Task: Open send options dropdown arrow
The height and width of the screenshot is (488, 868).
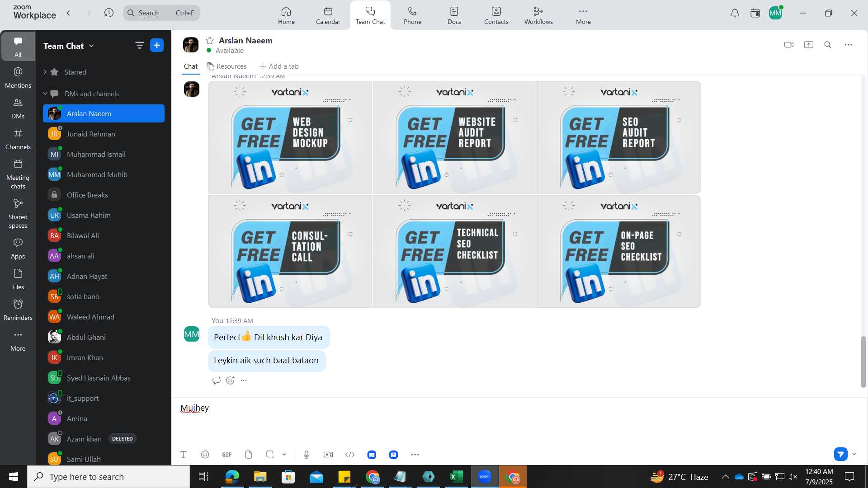Action: tap(854, 454)
